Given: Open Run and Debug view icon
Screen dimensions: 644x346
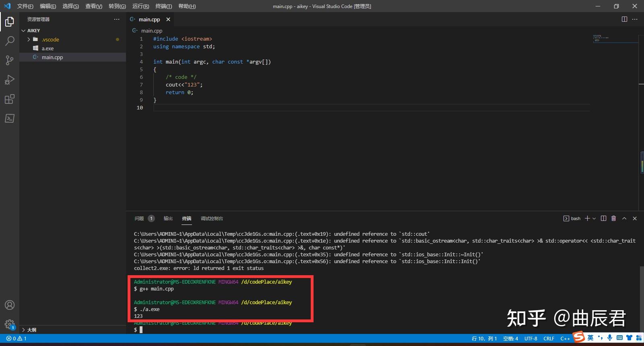Looking at the screenshot, I should [x=10, y=80].
